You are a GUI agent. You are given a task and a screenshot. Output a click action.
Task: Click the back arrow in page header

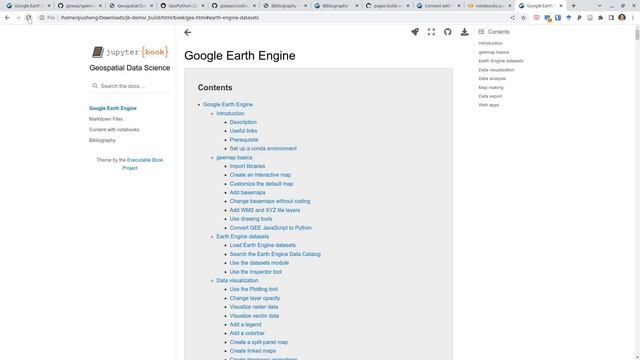(x=187, y=33)
